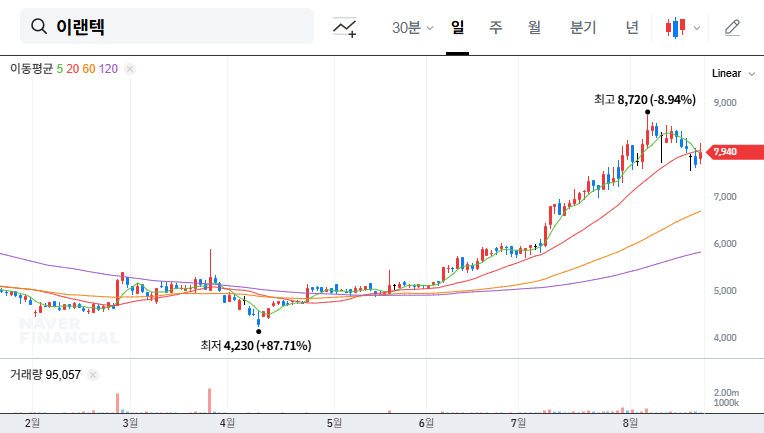Toggle the 120-day moving average line
Screen dimensions: 764x433
[108, 69]
